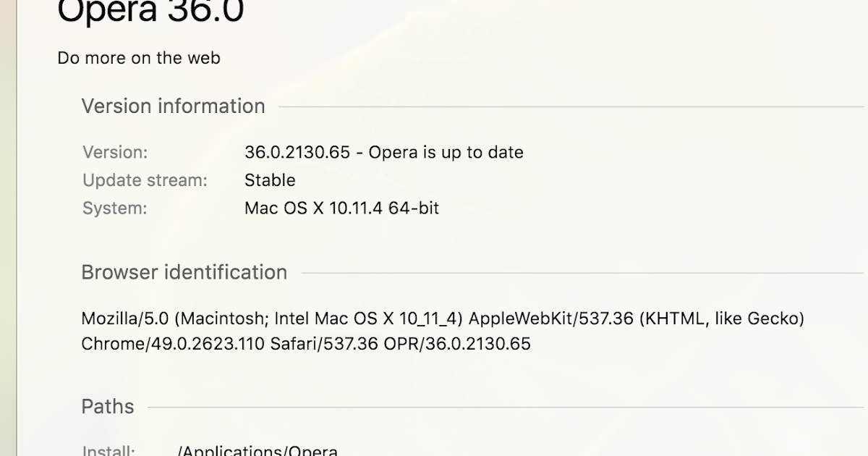
Task: Click the 'Version:' label
Action: click(115, 152)
